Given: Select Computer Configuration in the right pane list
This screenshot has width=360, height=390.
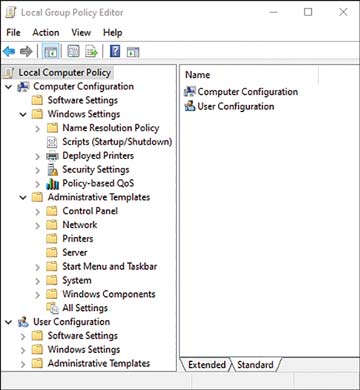Looking at the screenshot, I should point(248,92).
